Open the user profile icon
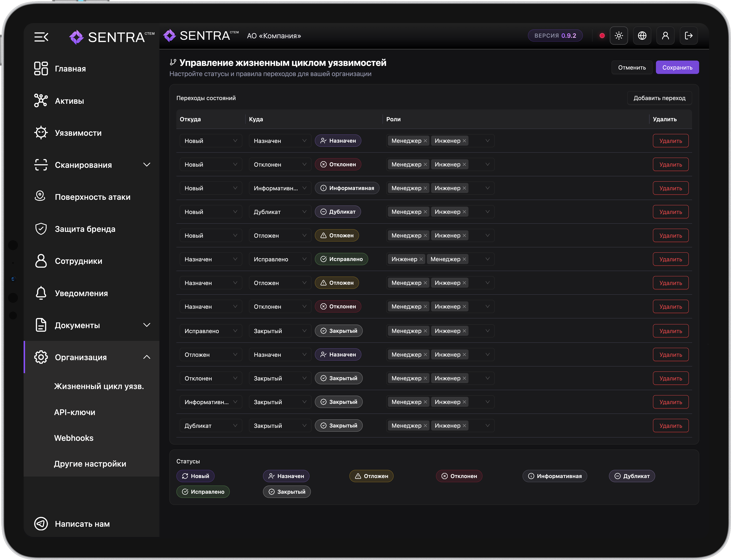The image size is (731, 560). pyautogui.click(x=665, y=36)
